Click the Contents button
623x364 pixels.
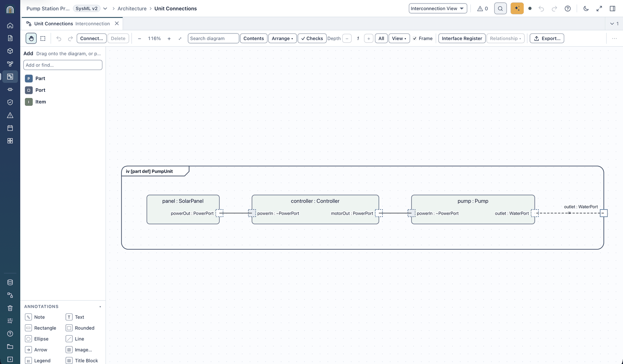click(x=253, y=38)
